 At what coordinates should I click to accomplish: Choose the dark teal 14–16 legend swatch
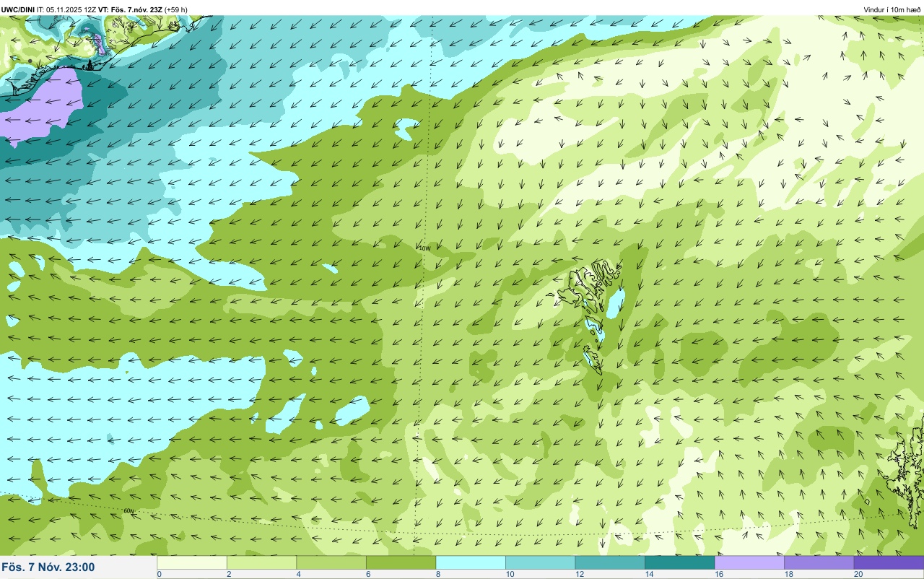pos(679,562)
